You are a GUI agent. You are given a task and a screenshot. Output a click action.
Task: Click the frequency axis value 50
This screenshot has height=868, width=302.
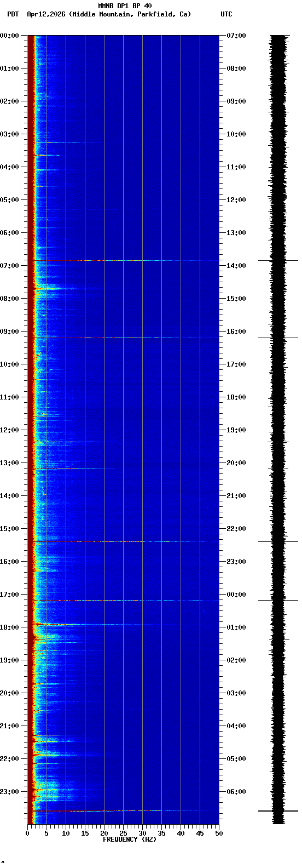tap(219, 833)
